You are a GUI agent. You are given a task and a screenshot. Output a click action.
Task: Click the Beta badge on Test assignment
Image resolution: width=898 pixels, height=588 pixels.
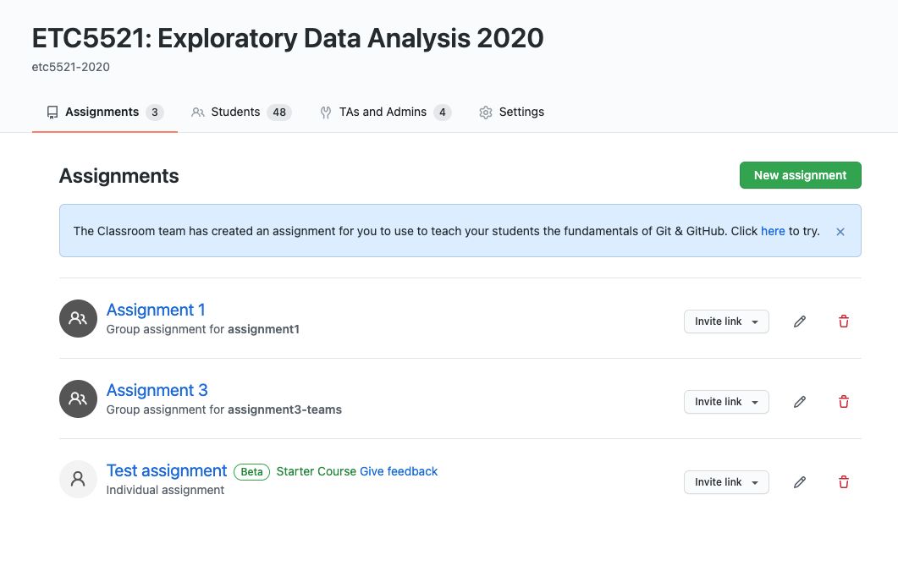[x=251, y=471]
